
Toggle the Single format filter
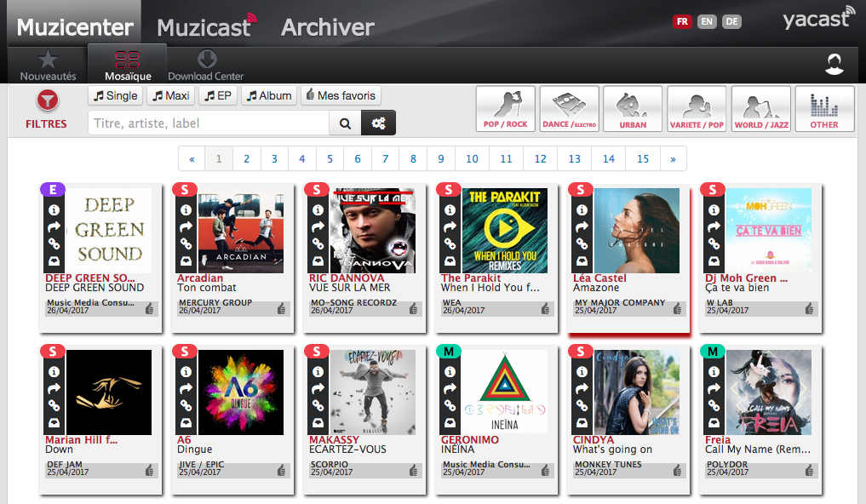point(116,96)
